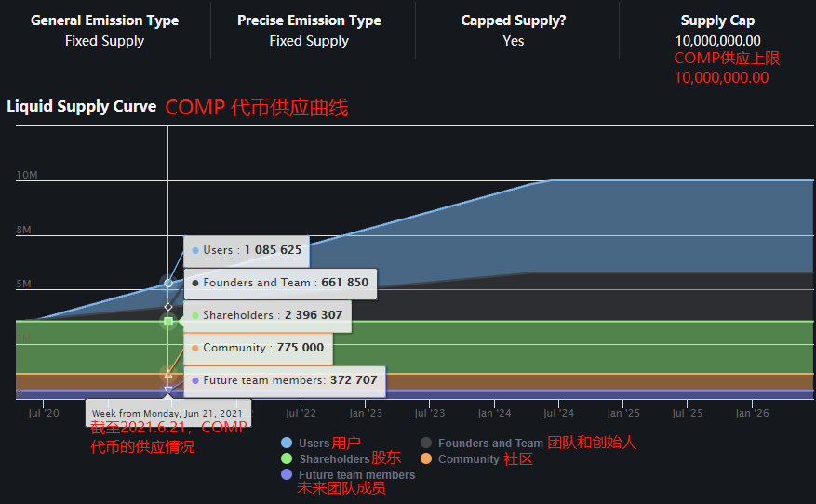Toggle Founders and Team legend label
The width and height of the screenshot is (816, 504).
coord(490,444)
